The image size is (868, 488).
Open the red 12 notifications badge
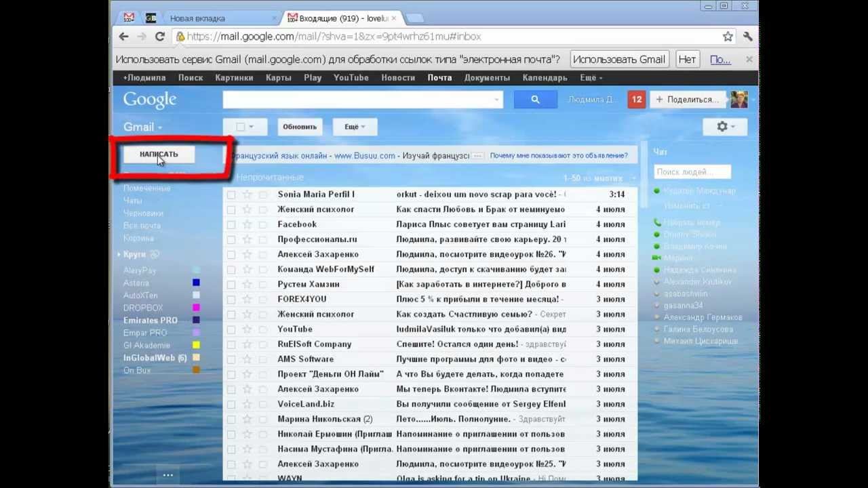(636, 100)
